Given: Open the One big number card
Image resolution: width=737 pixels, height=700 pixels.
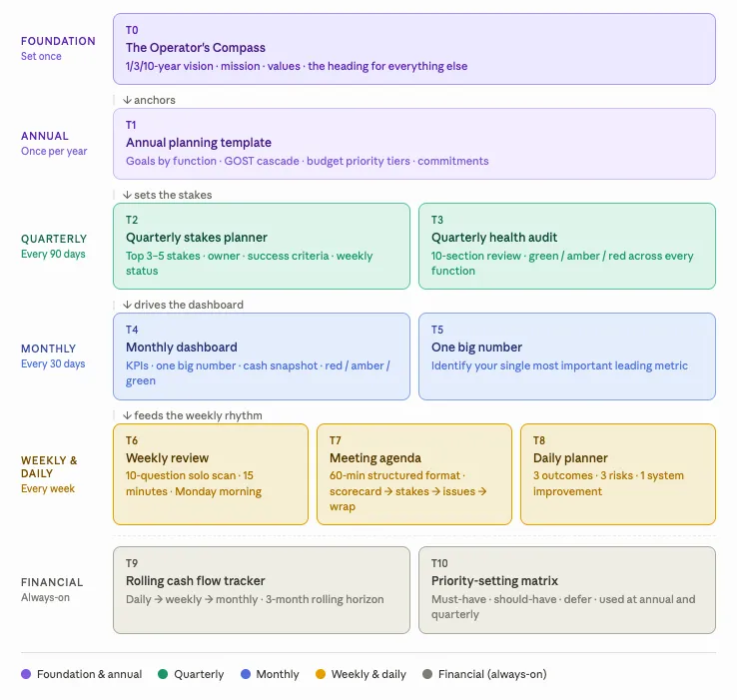Looking at the screenshot, I should point(567,356).
